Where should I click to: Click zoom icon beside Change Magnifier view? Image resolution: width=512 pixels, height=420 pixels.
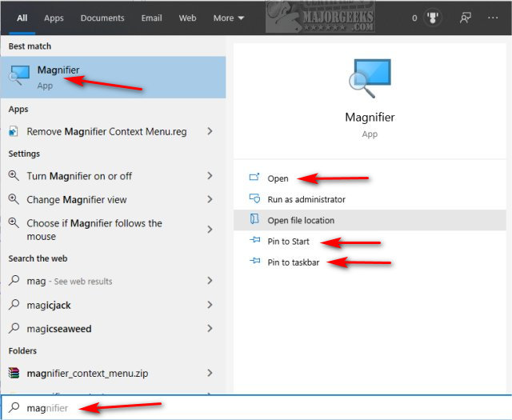click(x=14, y=199)
